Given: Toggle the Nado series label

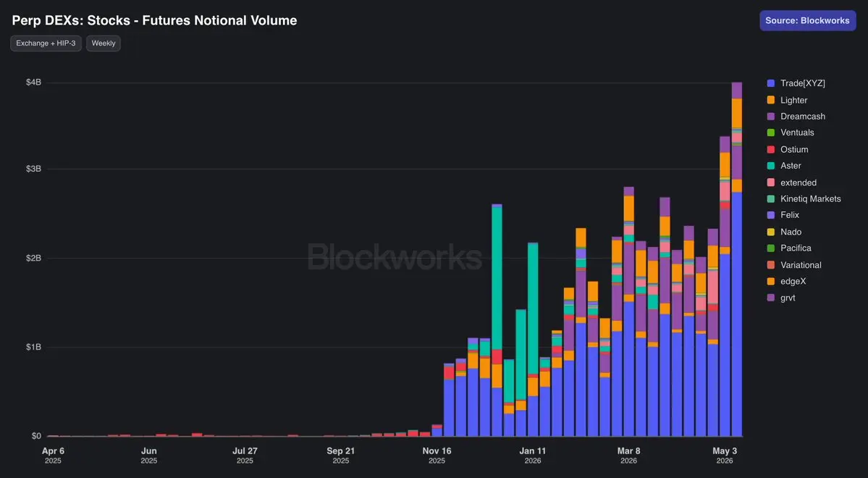Looking at the screenshot, I should [x=791, y=232].
